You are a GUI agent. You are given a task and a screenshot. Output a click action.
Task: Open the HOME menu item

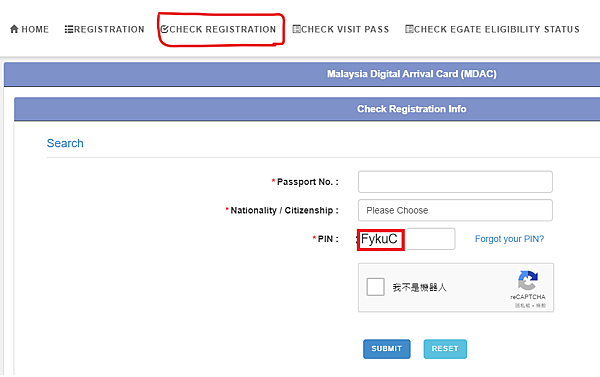pos(29,29)
